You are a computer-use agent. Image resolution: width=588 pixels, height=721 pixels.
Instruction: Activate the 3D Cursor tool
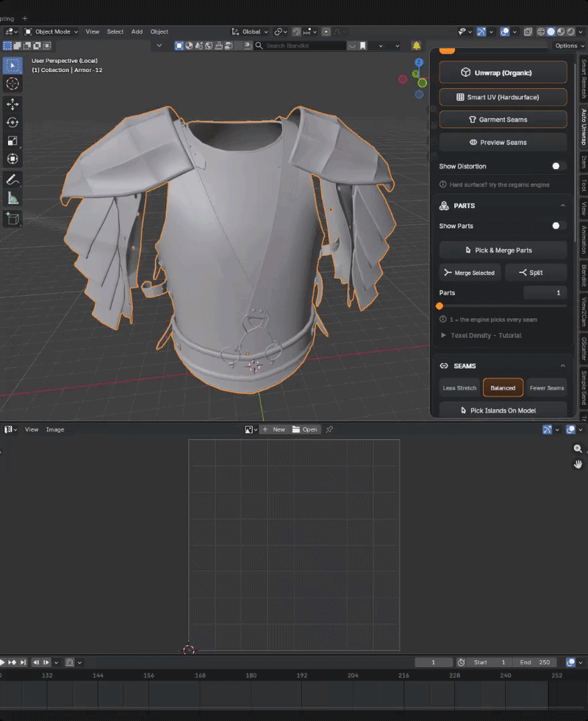12,84
